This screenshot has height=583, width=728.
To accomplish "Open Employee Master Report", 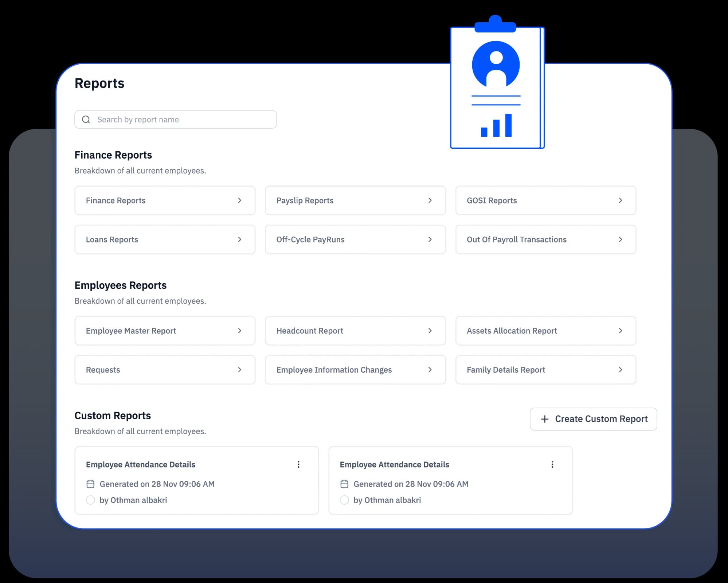I will click(x=165, y=330).
